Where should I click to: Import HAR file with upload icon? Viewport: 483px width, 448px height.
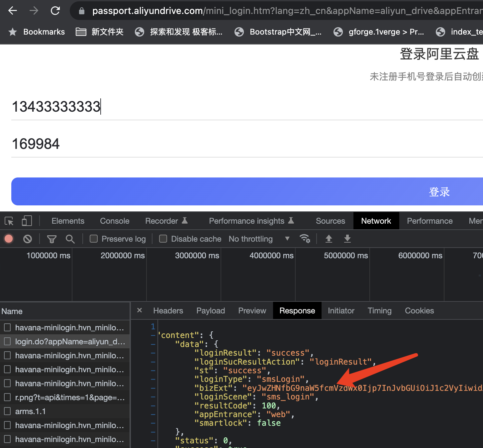coord(329,239)
